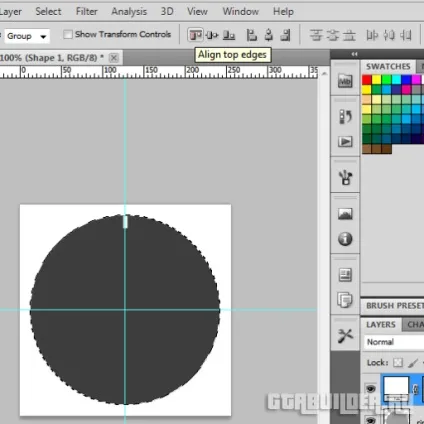
Task: Open the Tool Presets wrench icon
Action: coord(345,336)
